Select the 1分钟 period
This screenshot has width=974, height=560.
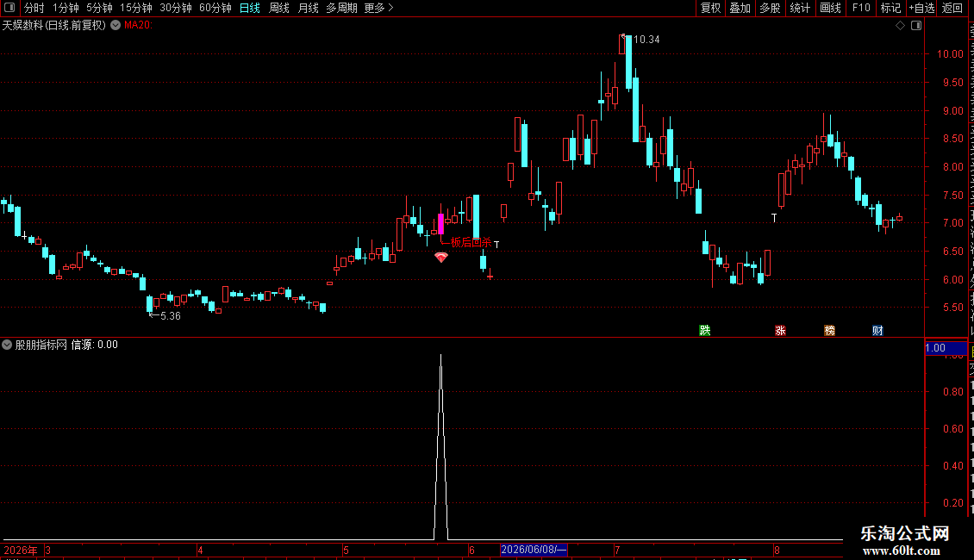tap(66, 8)
